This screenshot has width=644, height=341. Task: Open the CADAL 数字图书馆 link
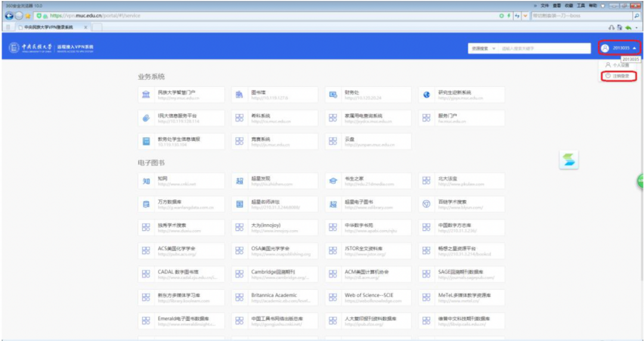[x=181, y=274]
